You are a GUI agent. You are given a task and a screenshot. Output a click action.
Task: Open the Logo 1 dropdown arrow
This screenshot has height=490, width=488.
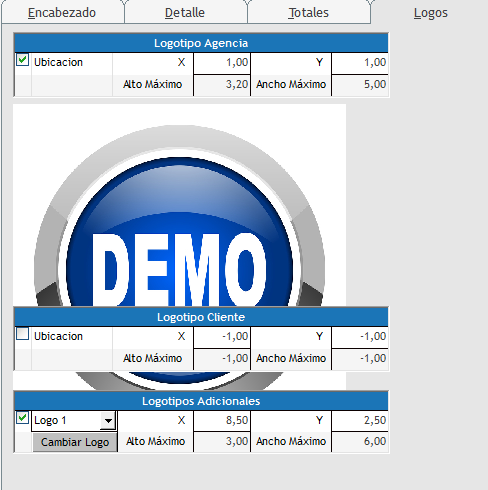click(108, 421)
